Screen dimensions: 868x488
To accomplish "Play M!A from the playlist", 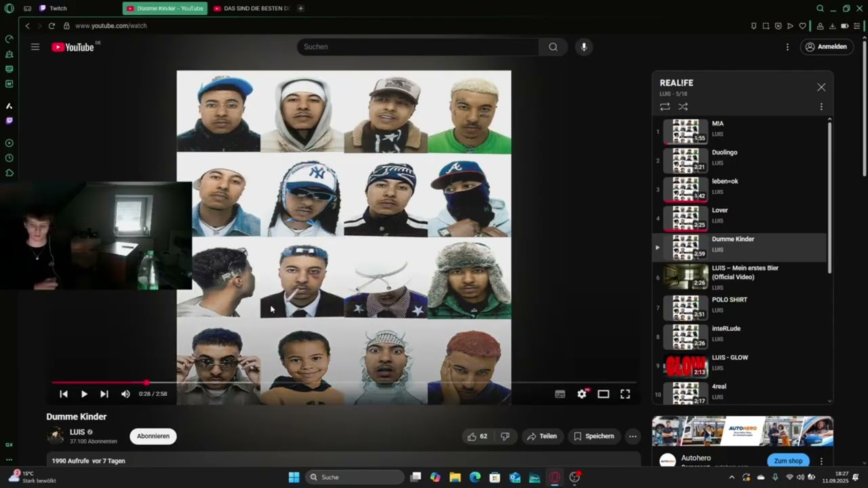I will (740, 131).
